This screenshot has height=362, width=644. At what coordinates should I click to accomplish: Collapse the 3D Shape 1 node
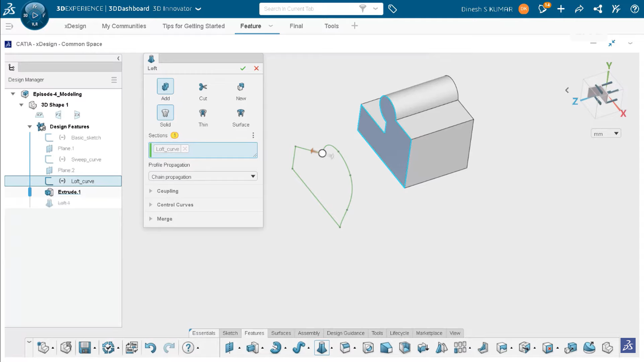[21, 105]
